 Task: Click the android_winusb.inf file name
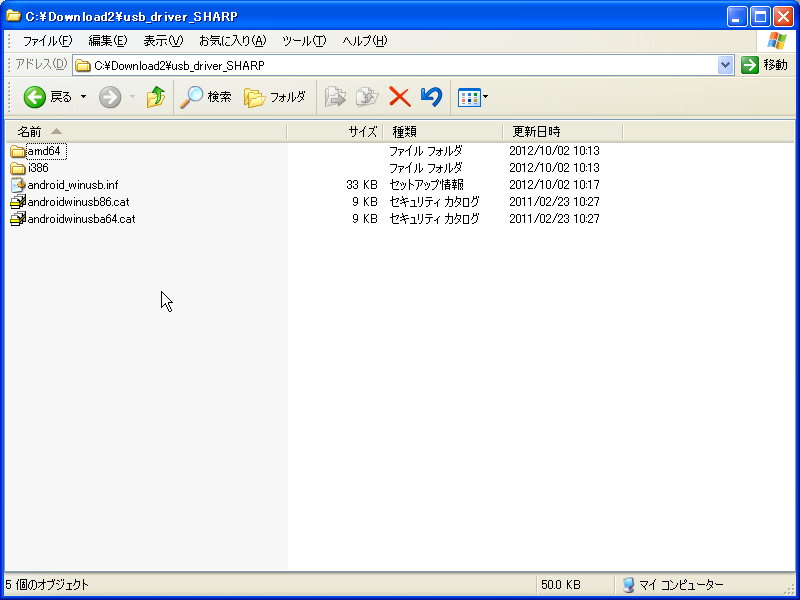[x=73, y=185]
